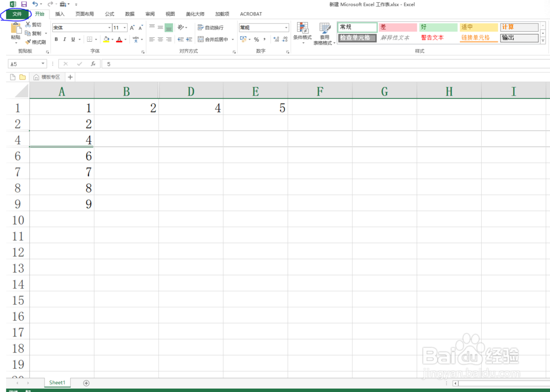Open the Merge and Center dropdown arrow

pos(233,39)
